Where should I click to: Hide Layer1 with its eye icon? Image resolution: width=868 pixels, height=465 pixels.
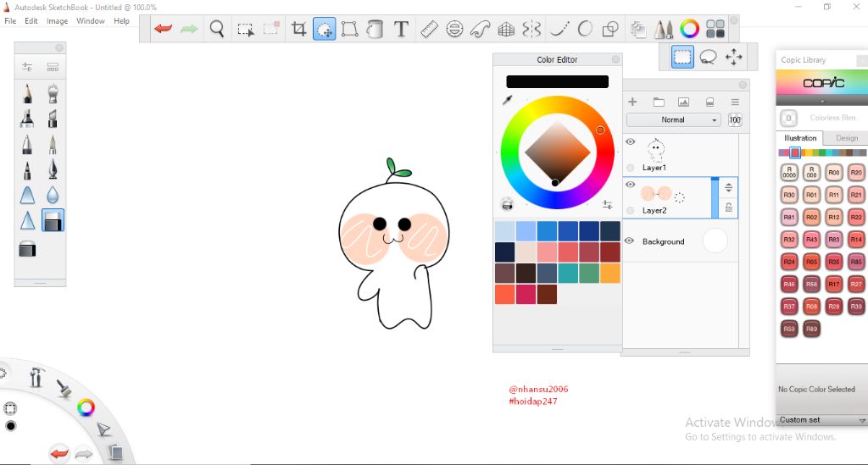[x=630, y=141]
